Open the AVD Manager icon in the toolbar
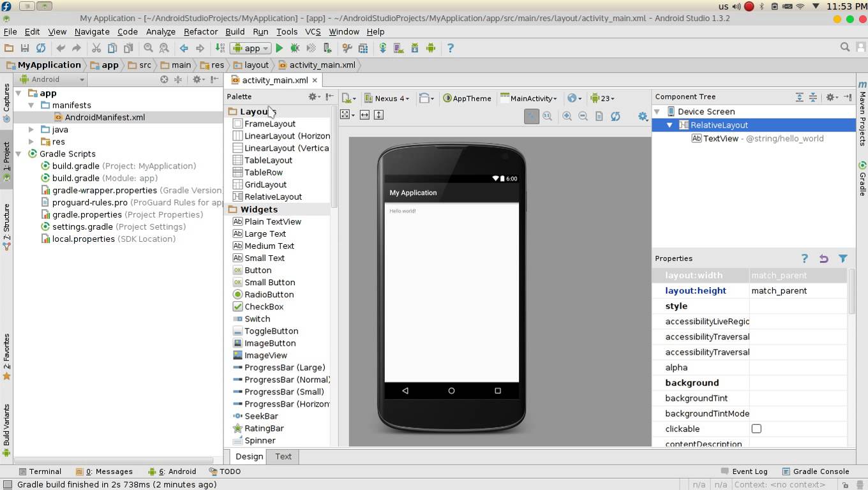 pos(397,48)
